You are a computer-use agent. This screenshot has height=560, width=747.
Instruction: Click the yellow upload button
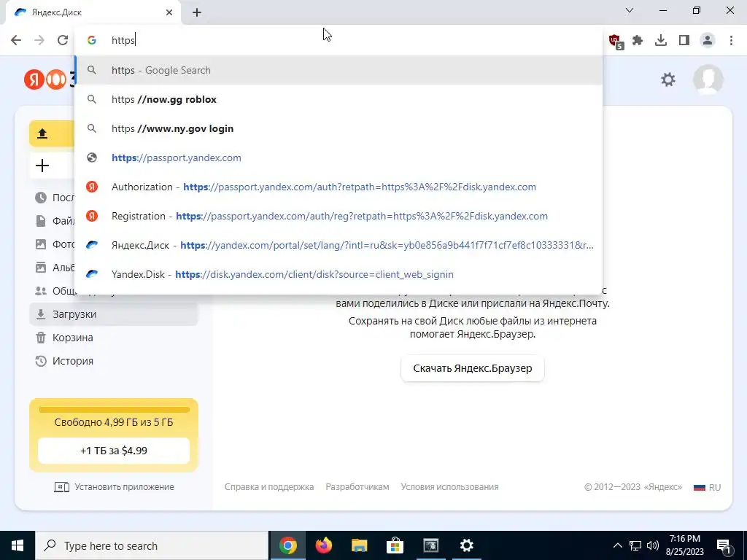[52, 133]
